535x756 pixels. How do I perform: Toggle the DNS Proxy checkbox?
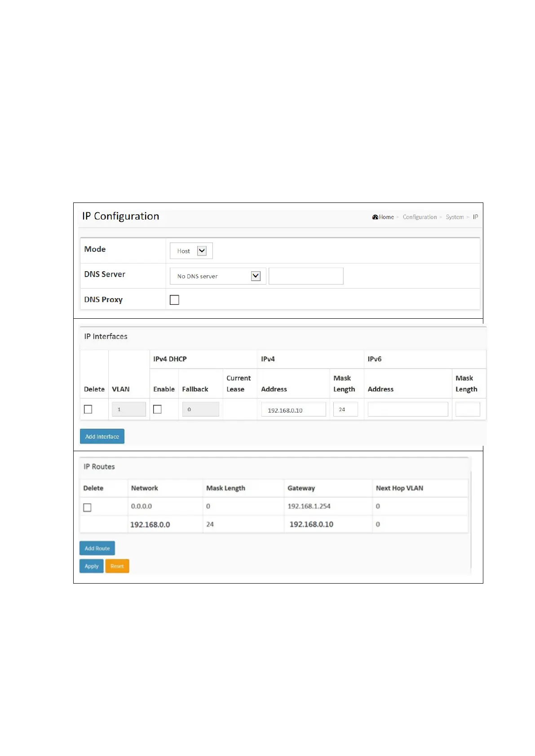click(x=174, y=300)
